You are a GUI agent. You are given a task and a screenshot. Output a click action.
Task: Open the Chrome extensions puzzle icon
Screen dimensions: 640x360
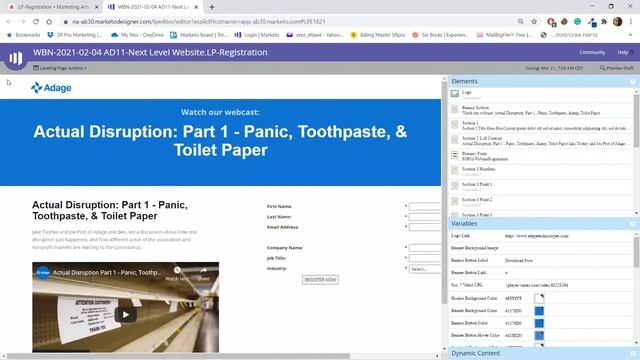pyautogui.click(x=604, y=22)
